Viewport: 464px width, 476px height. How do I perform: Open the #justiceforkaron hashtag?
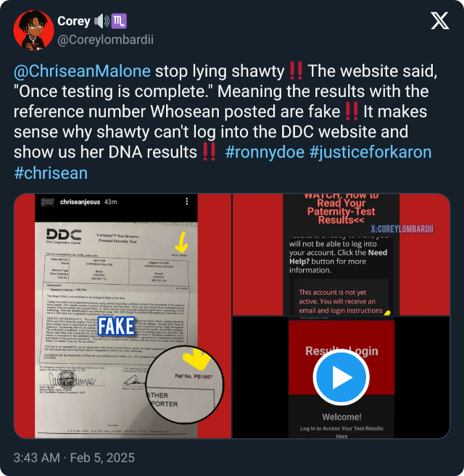click(370, 152)
